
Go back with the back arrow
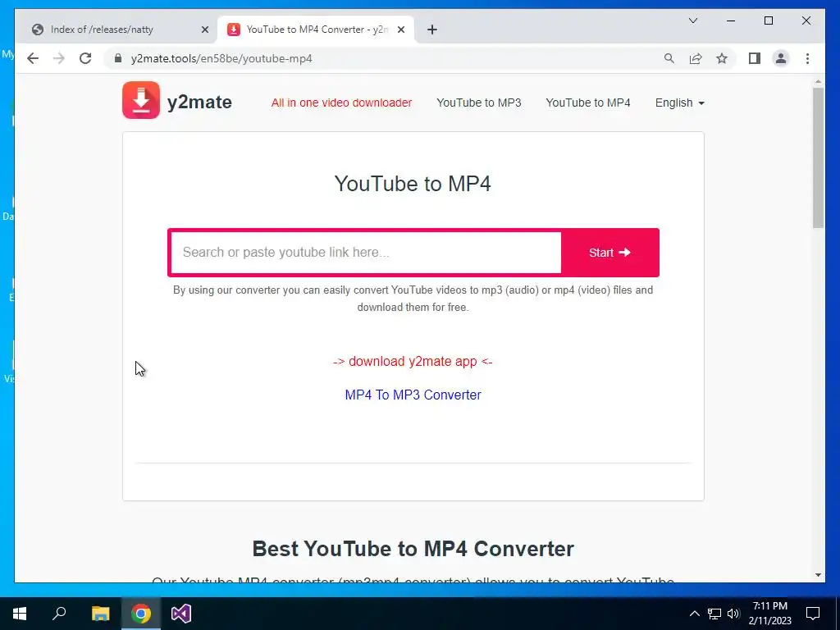(33, 58)
